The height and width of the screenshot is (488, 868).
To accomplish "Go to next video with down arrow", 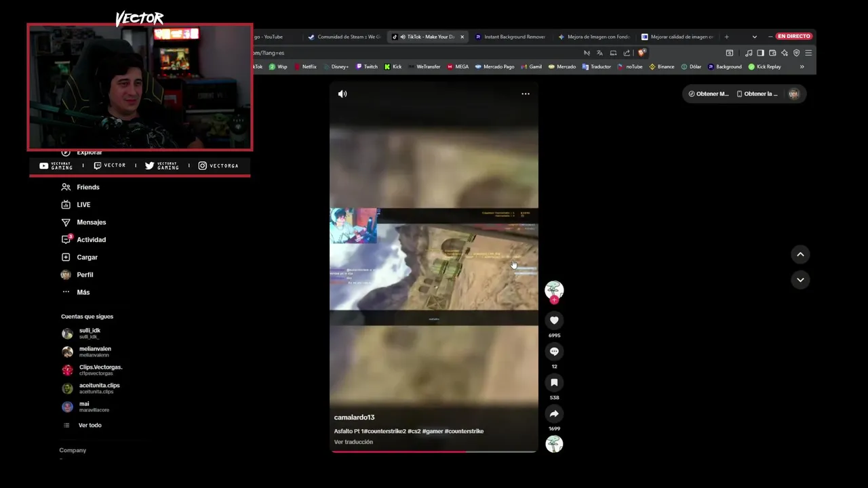I will 800,279.
